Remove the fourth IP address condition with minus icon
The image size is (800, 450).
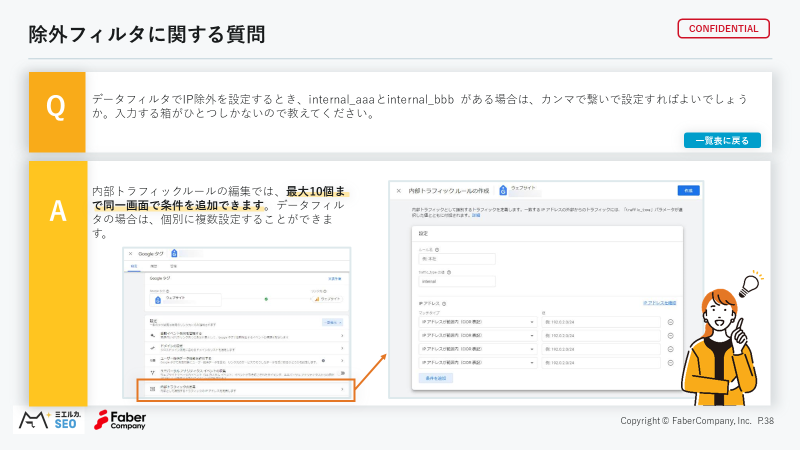670,363
